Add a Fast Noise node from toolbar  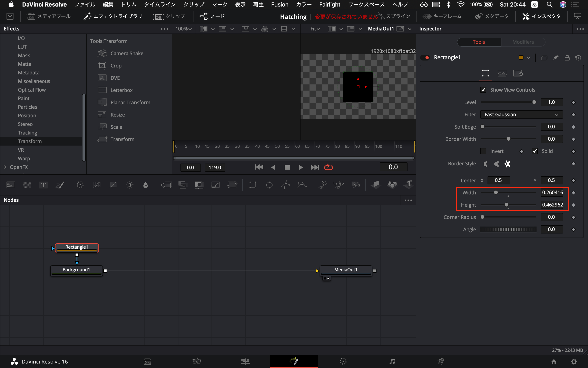[27, 185]
